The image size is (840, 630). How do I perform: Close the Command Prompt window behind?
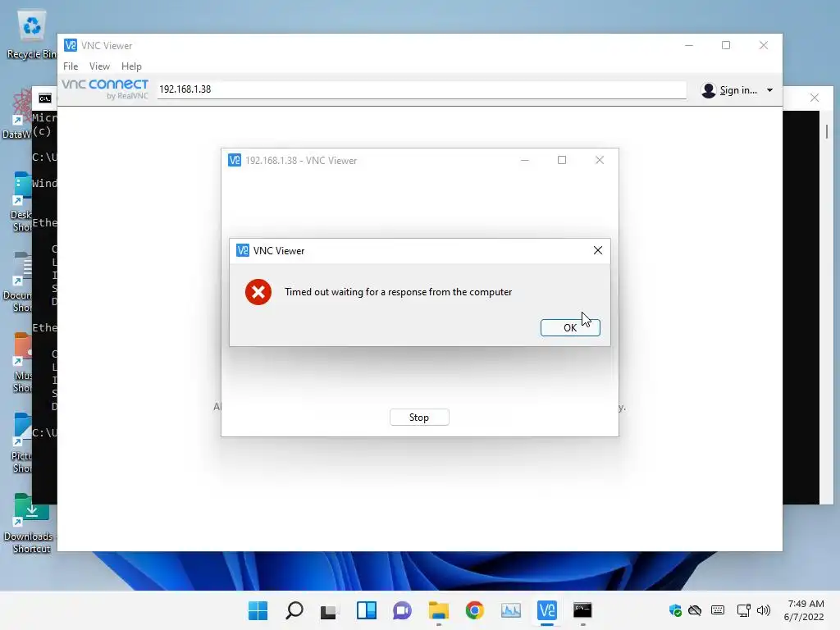[815, 98]
